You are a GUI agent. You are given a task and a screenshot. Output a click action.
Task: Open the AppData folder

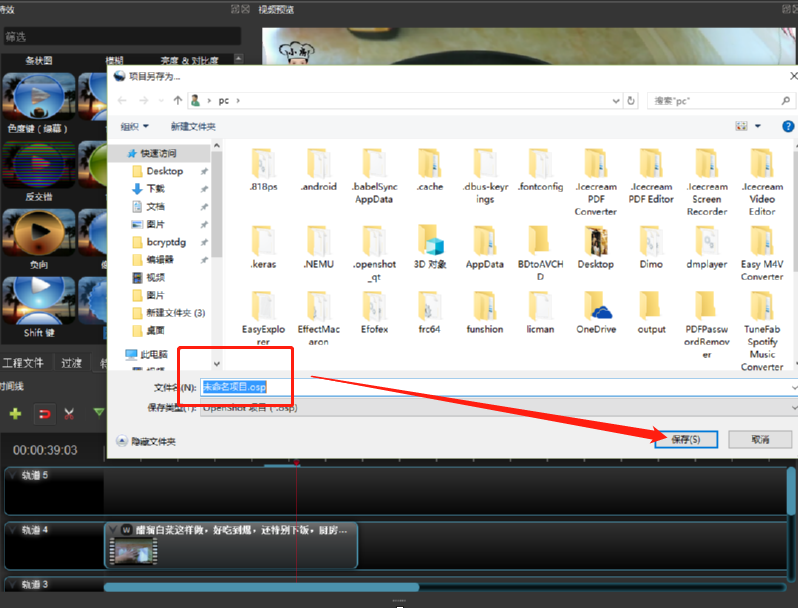pos(484,248)
